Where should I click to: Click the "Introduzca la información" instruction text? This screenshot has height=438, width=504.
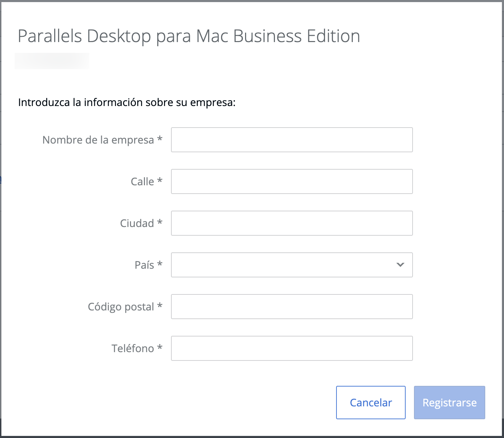point(127,103)
